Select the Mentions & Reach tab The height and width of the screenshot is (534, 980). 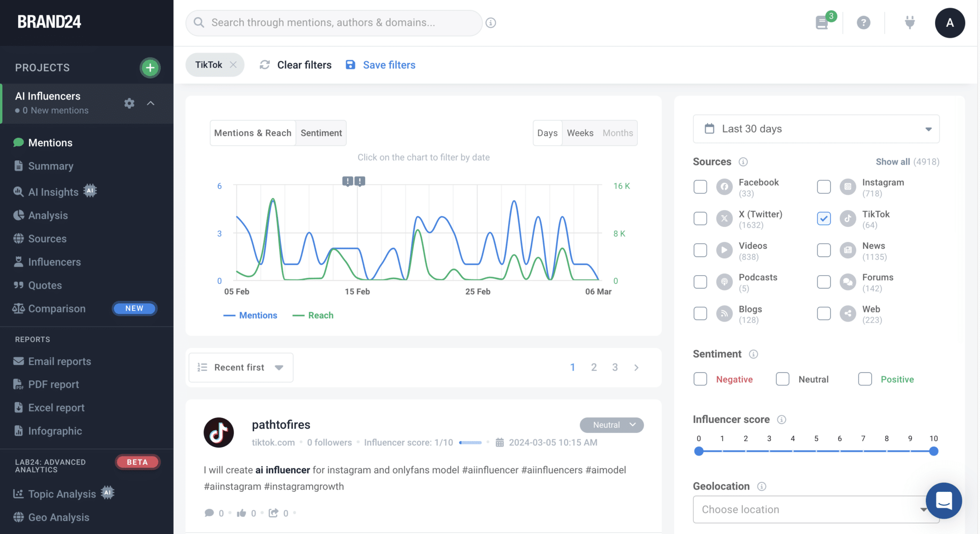[253, 133]
